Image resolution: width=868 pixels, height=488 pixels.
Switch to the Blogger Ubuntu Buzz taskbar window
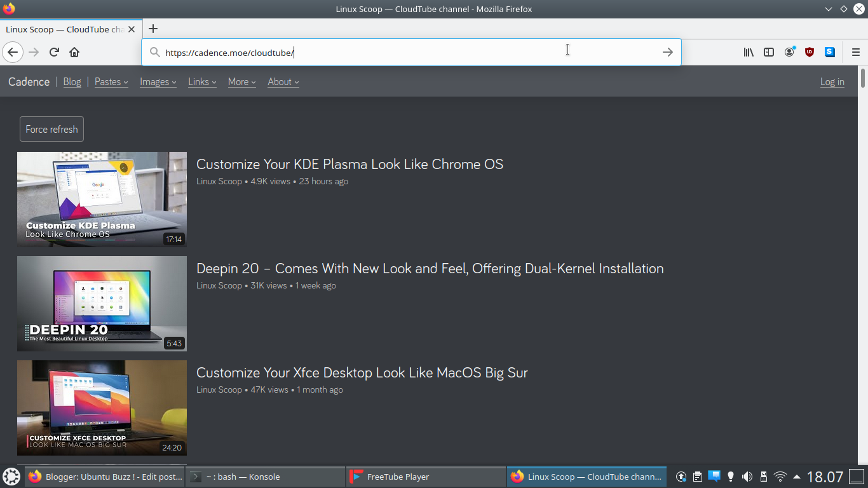105,477
